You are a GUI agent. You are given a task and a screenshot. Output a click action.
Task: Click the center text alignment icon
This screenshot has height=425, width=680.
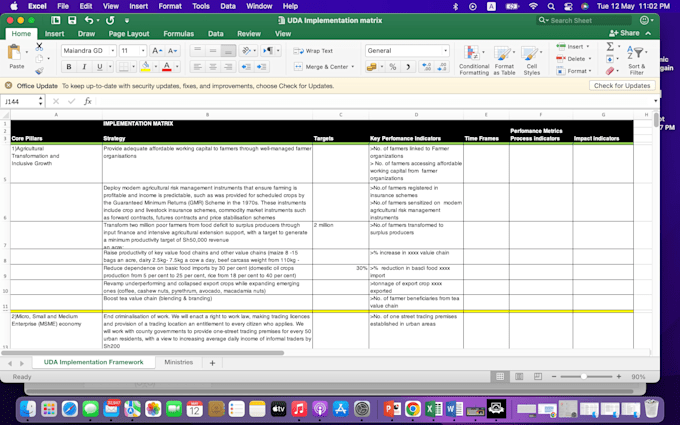[212, 67]
